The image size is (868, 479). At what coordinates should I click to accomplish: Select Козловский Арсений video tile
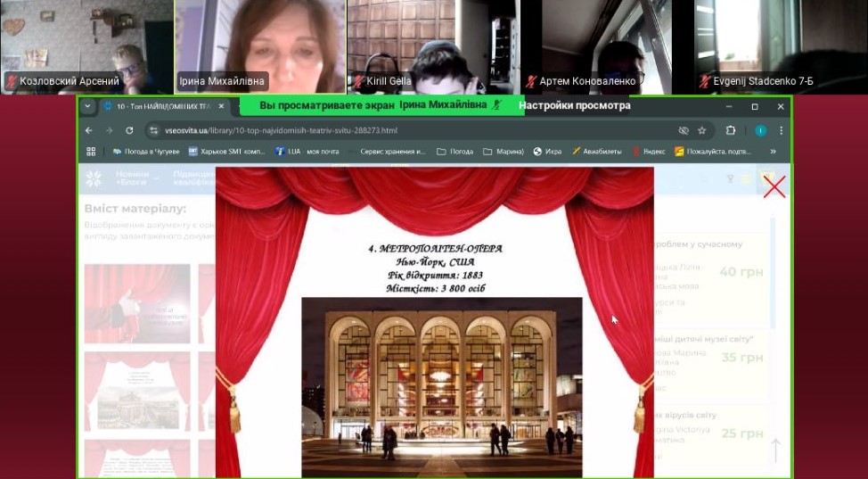[x=86, y=46]
